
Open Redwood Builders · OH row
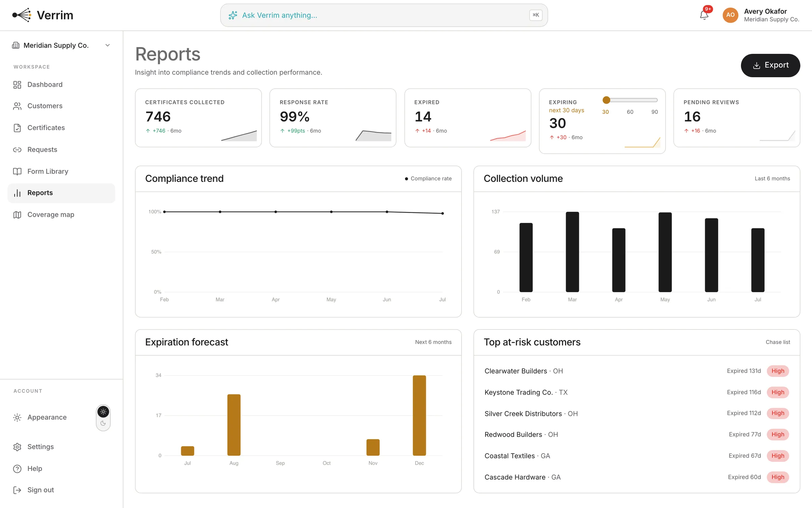(x=637, y=435)
